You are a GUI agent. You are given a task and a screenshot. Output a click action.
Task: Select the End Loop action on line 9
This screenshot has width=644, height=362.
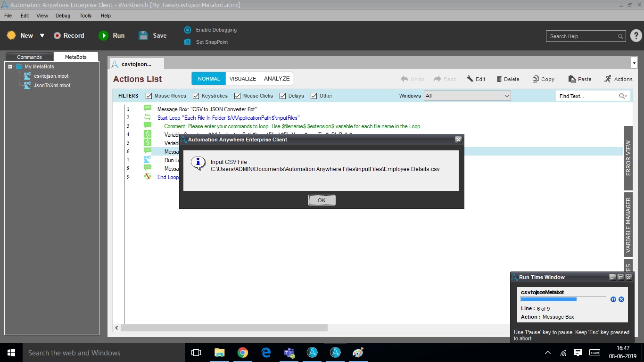coord(168,177)
